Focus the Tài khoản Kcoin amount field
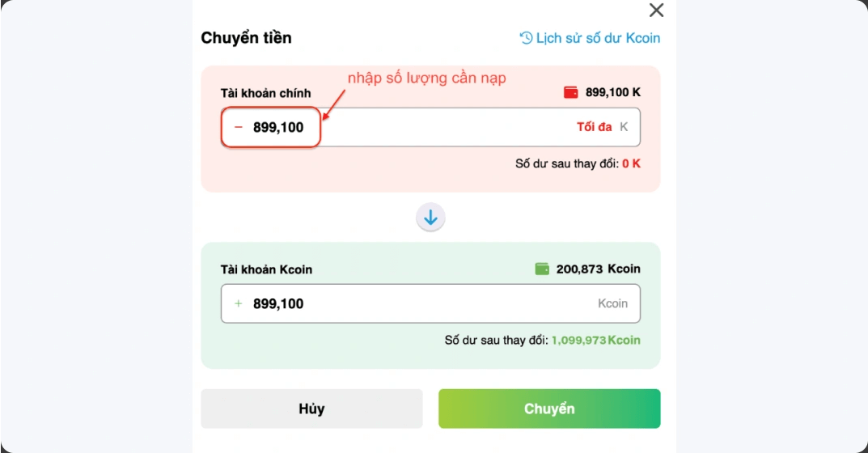Screen dimensions: 868x453 pyautogui.click(x=430, y=303)
